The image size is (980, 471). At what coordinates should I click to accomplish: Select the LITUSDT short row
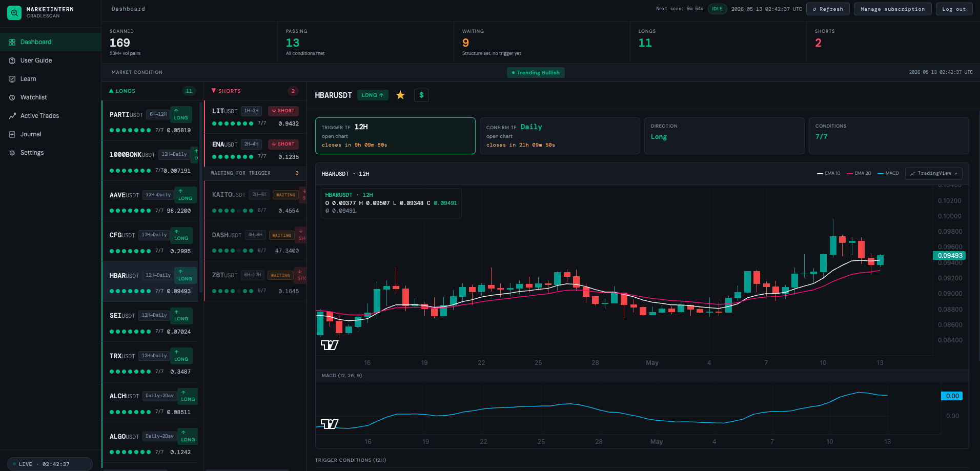click(255, 117)
